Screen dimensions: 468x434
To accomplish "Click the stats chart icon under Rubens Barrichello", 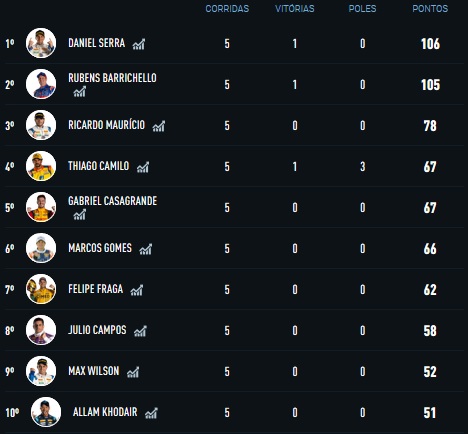I will pyautogui.click(x=80, y=91).
